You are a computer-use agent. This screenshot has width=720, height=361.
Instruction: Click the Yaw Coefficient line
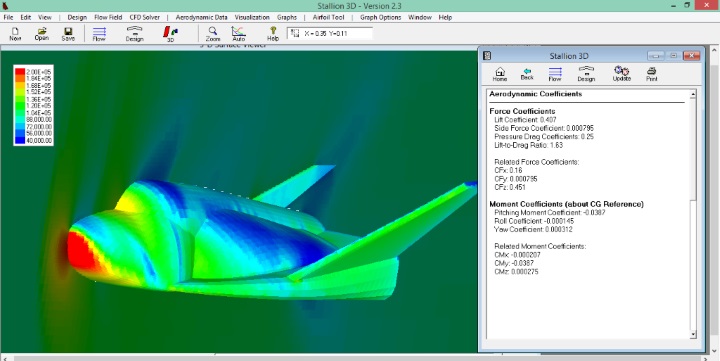(x=533, y=229)
